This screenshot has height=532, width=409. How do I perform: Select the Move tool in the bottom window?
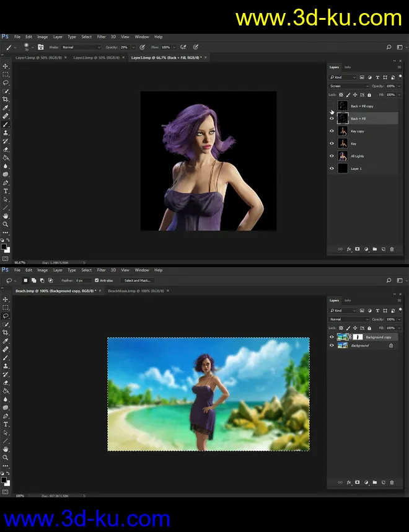[x=6, y=299]
